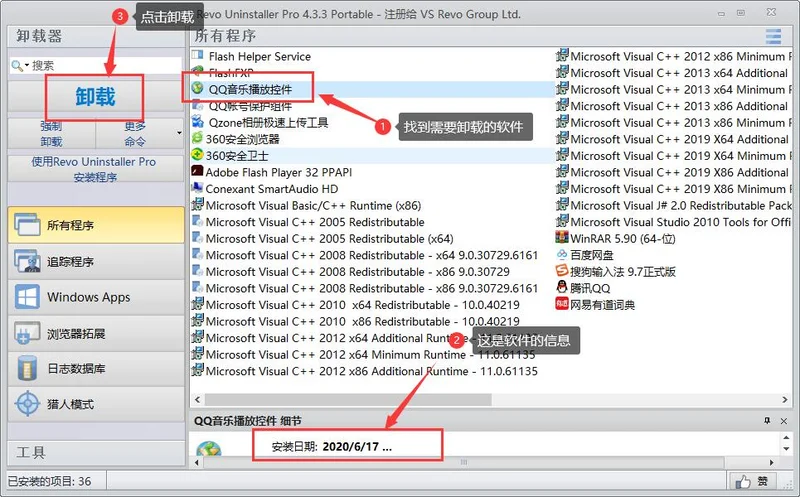Viewport: 800px width, 497px height.
Task: Click the Visual C++ 2019 X86 Additional icon
Action: tap(562, 171)
